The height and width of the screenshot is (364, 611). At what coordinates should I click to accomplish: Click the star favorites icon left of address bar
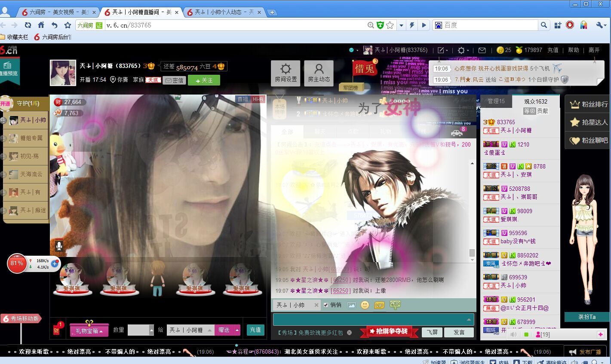pos(68,25)
